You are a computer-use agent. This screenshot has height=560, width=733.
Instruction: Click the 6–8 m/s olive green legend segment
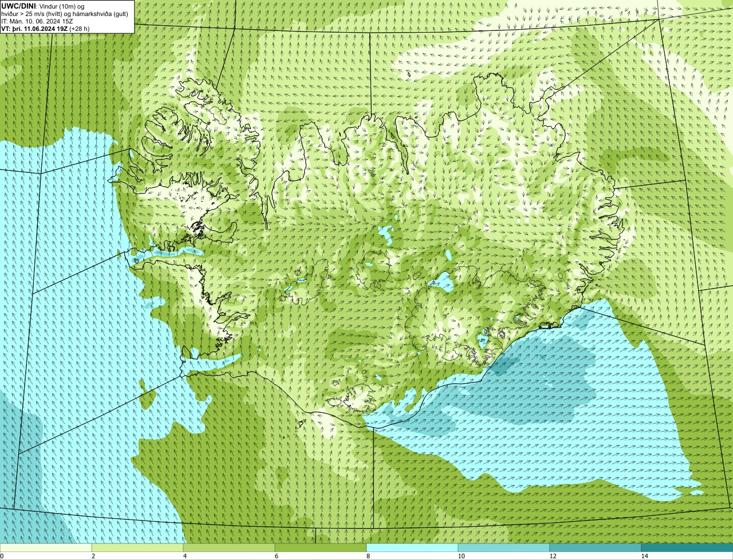pyautogui.click(x=321, y=547)
